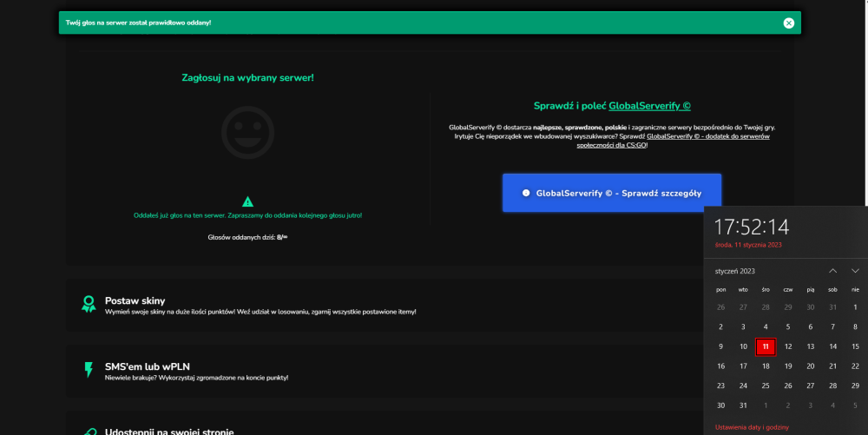This screenshot has width=868, height=435.
Task: Click the warning triangle icon
Action: pos(247,201)
